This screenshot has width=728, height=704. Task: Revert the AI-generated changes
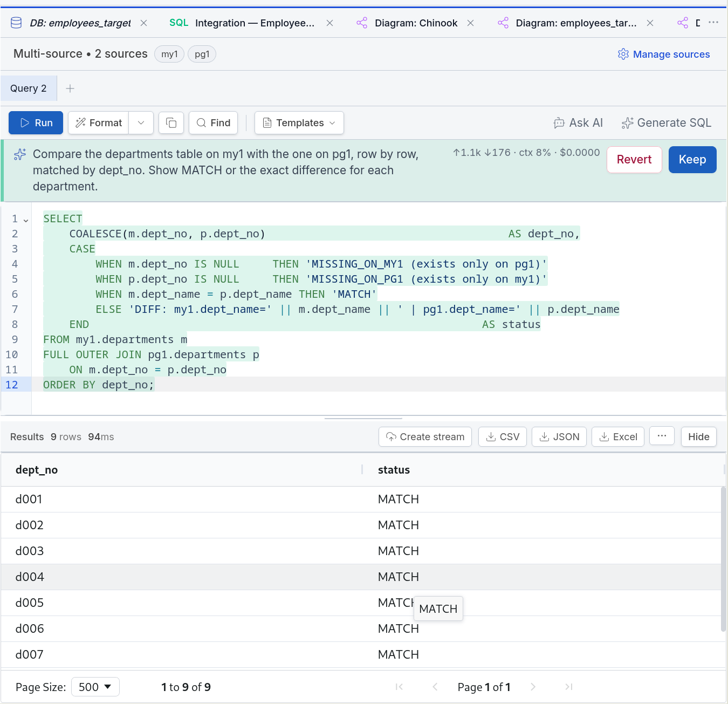click(634, 160)
